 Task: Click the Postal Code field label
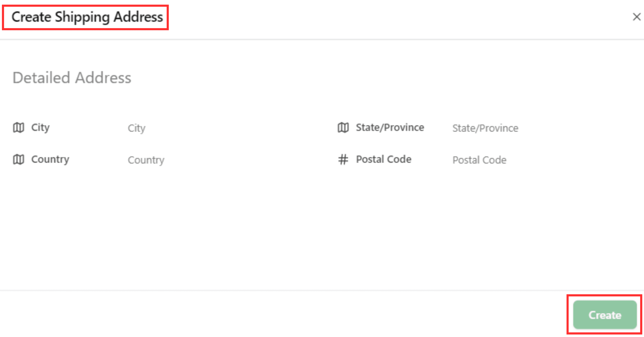(x=383, y=159)
